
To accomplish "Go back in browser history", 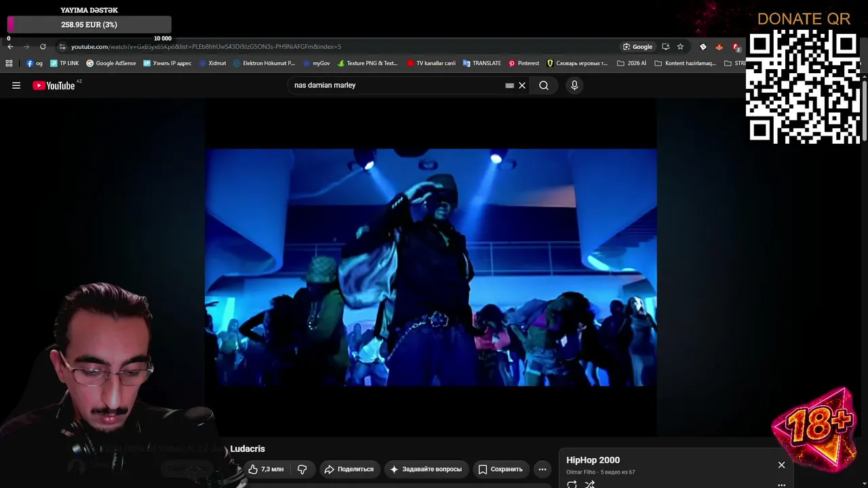I will 10,47.
